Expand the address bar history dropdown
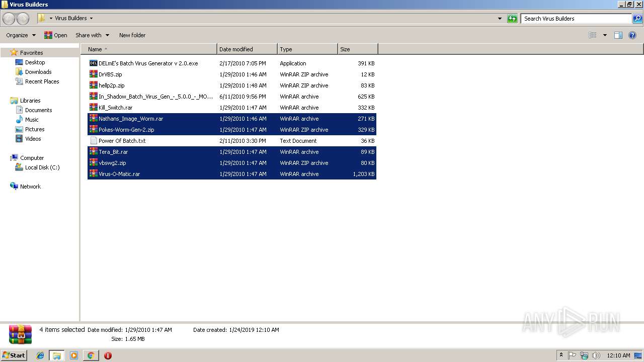This screenshot has height=362, width=644. click(x=500, y=19)
